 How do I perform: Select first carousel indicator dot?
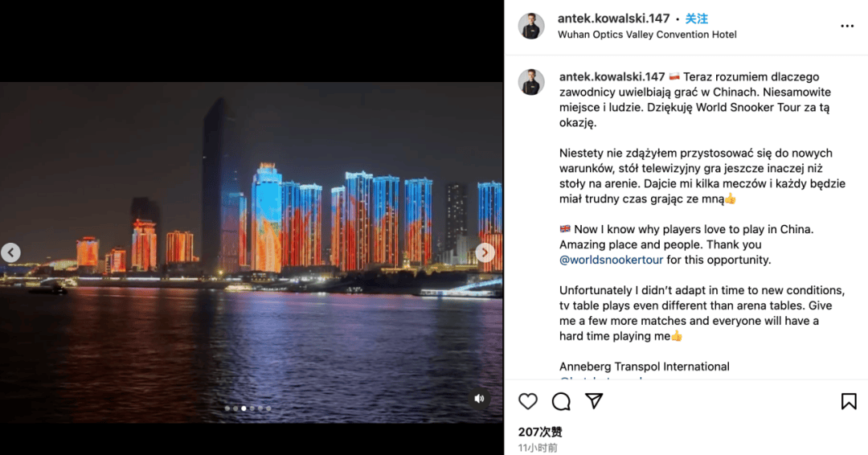227,408
